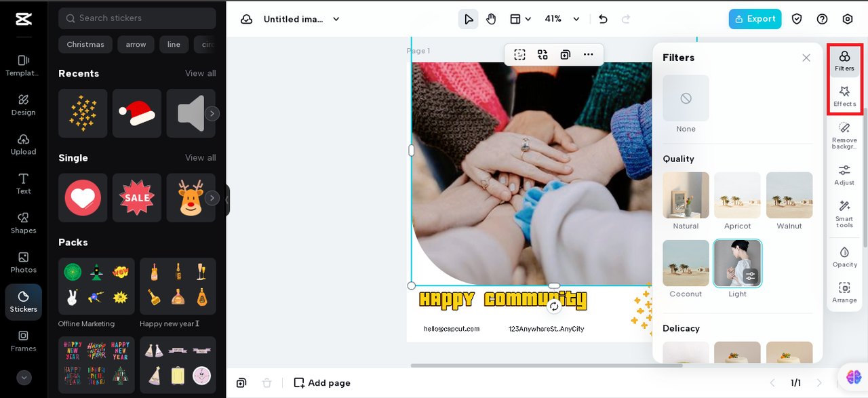Open the Design sidebar tab

coord(23,105)
